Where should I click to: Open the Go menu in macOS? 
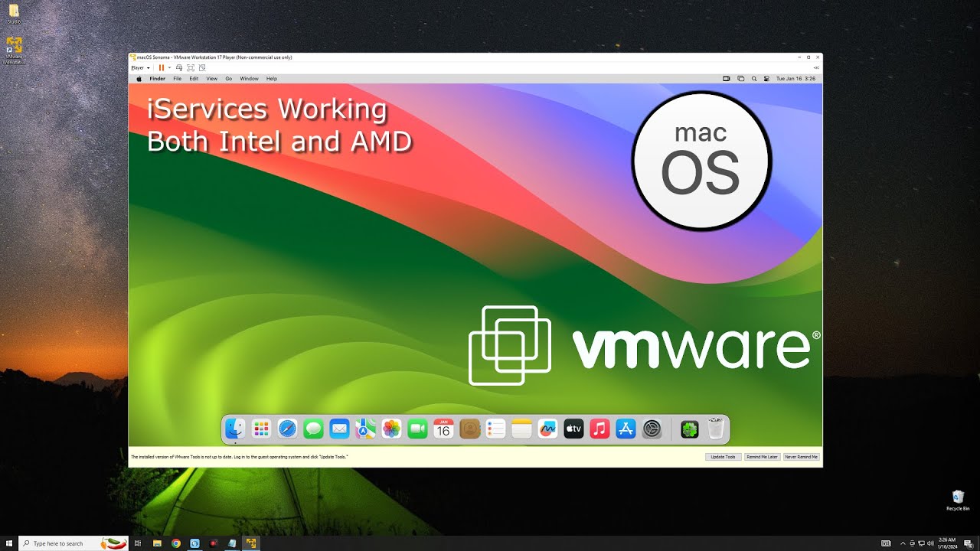[228, 79]
